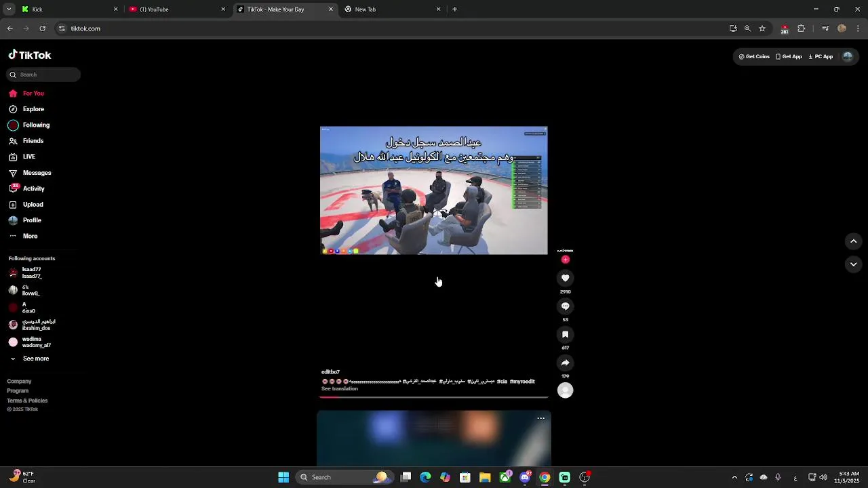This screenshot has width=868, height=488.
Task: View site information icon in address bar
Action: (62, 28)
